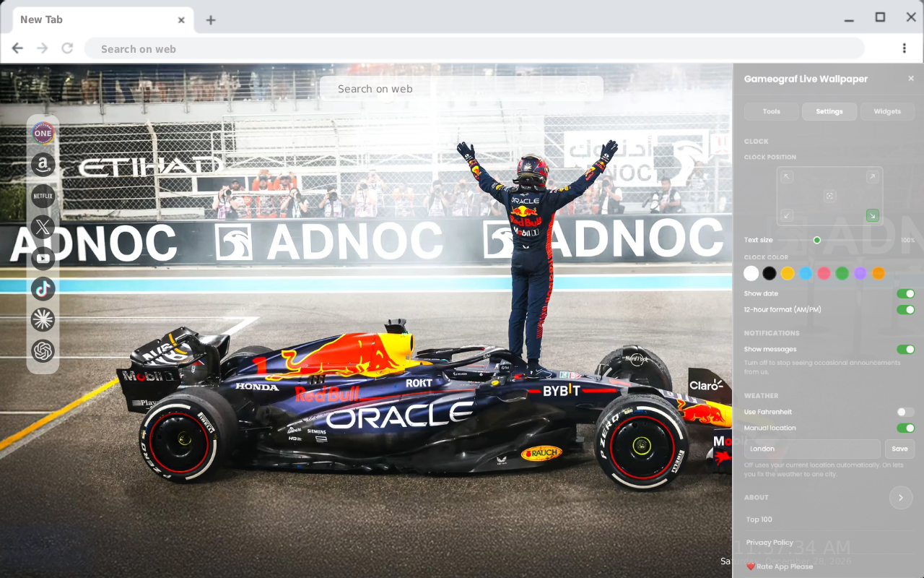Viewport: 924px width, 578px height.
Task: Click the Text size slider handle
Action: click(817, 240)
